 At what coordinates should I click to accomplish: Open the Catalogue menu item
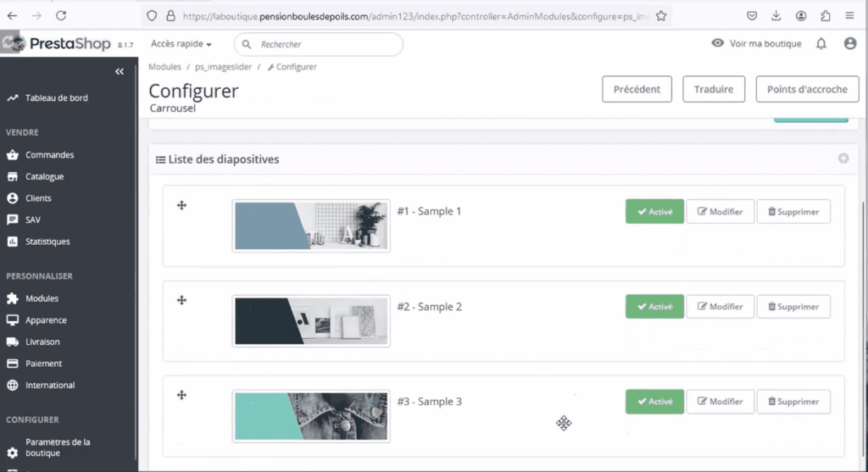44,176
